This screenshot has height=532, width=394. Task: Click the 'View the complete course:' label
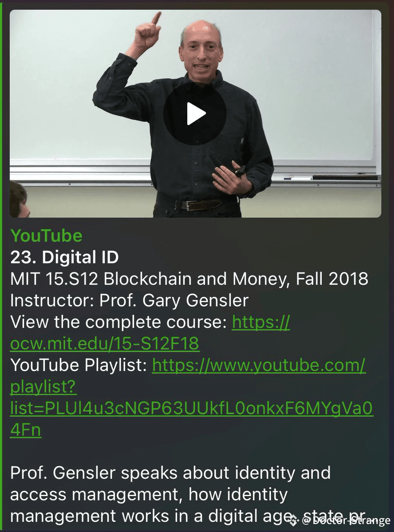(118, 322)
